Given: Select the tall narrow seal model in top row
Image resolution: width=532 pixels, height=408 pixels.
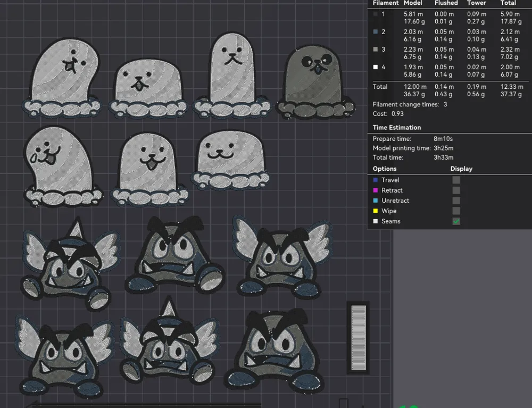Looking at the screenshot, I should [232, 76].
